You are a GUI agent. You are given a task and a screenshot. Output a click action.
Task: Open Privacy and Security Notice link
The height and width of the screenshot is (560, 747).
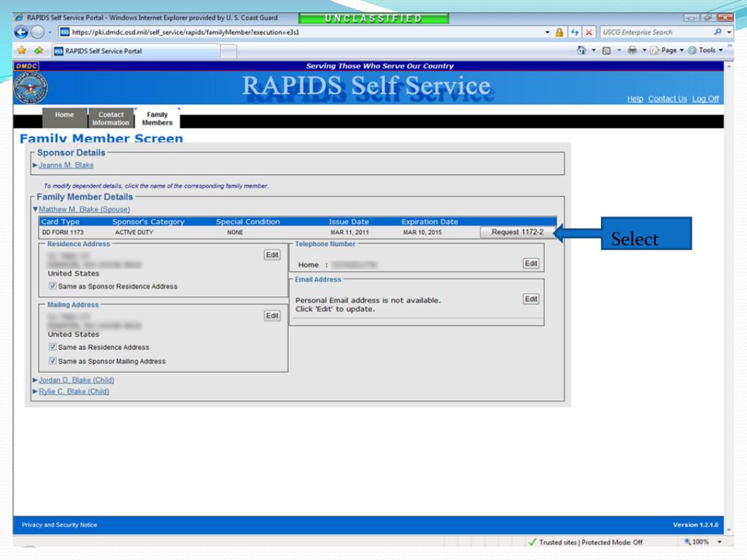click(59, 525)
